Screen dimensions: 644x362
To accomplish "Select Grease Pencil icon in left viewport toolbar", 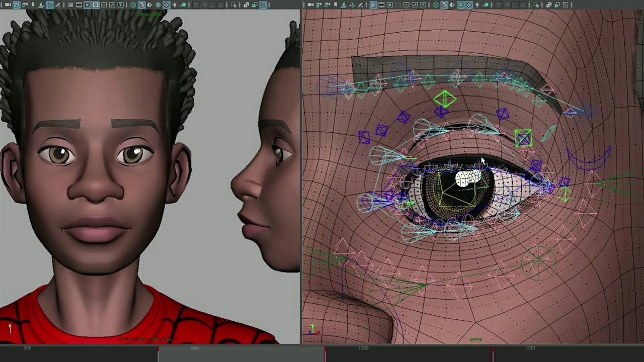I will tap(58, 5).
